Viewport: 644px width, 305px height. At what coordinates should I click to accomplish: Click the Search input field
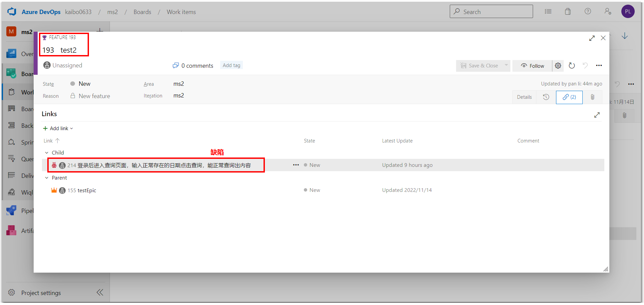(x=491, y=11)
